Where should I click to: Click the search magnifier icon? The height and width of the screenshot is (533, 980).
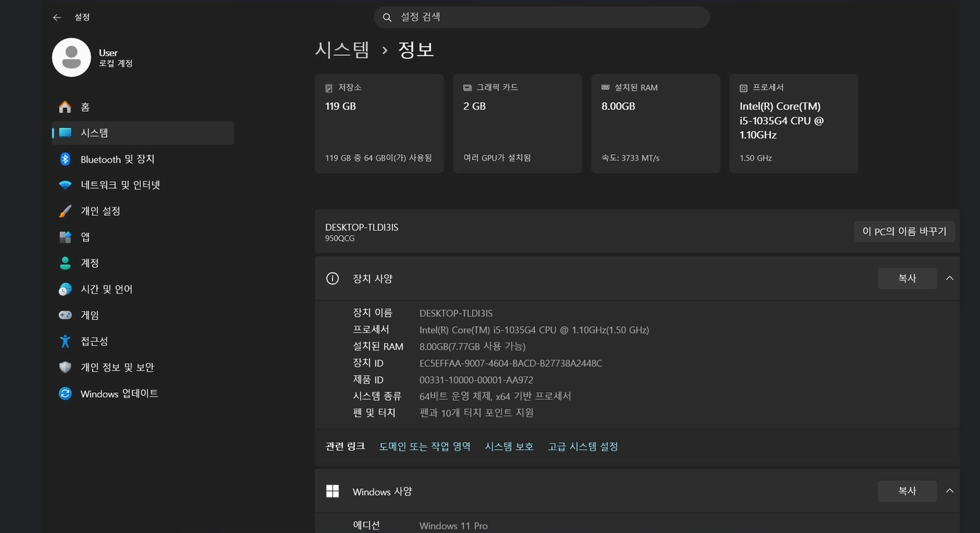click(388, 17)
